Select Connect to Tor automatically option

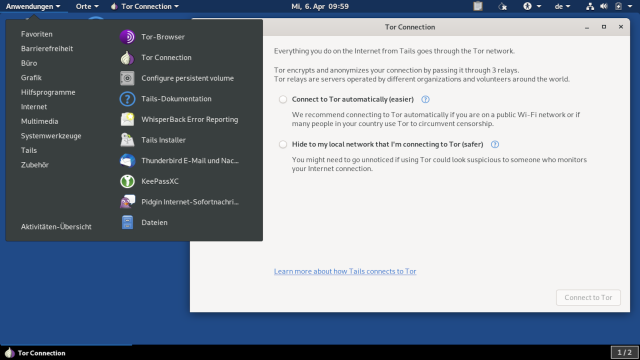(283, 99)
